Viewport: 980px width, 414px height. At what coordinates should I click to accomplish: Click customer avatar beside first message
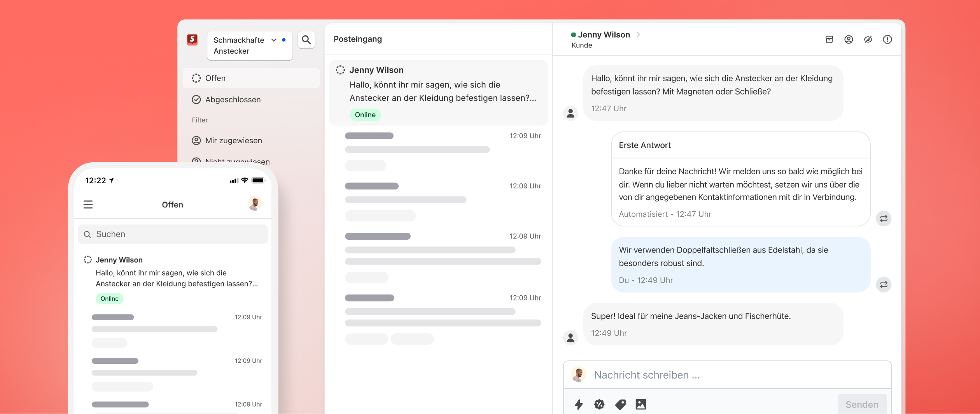coord(570,113)
